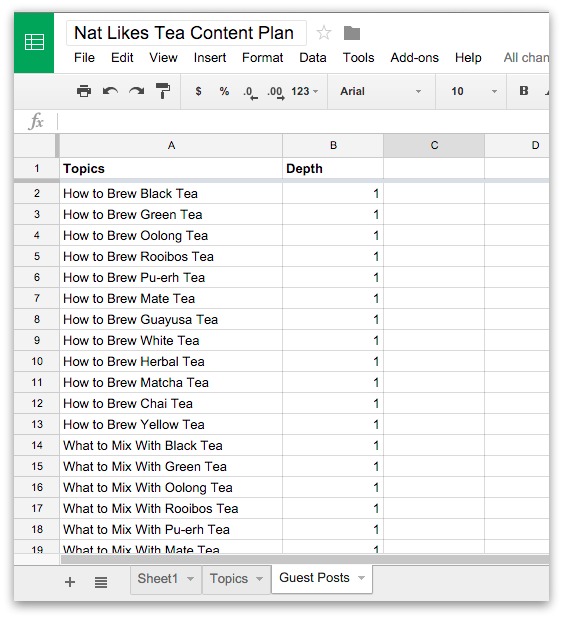Click the Undo arrow
The width and height of the screenshot is (563, 619).
coord(110,91)
